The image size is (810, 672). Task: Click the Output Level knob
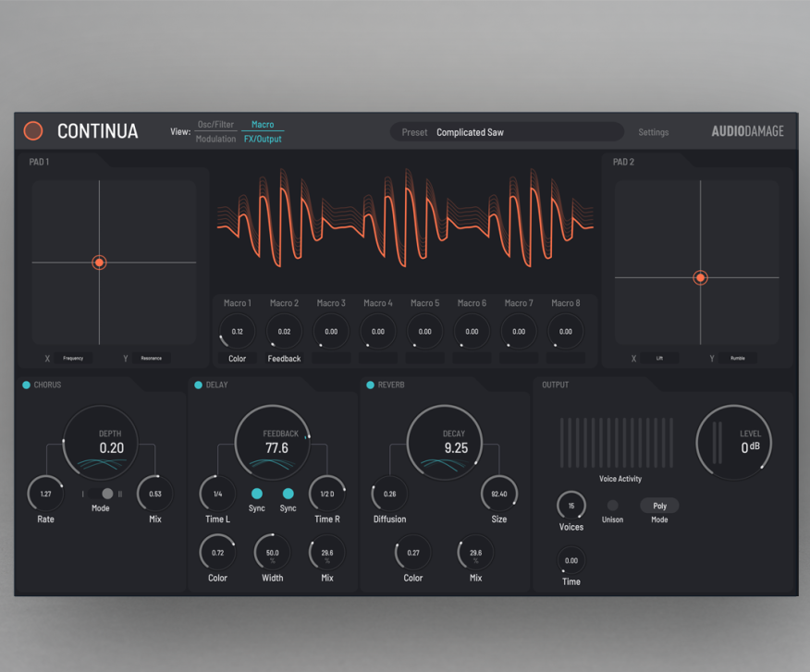[734, 443]
